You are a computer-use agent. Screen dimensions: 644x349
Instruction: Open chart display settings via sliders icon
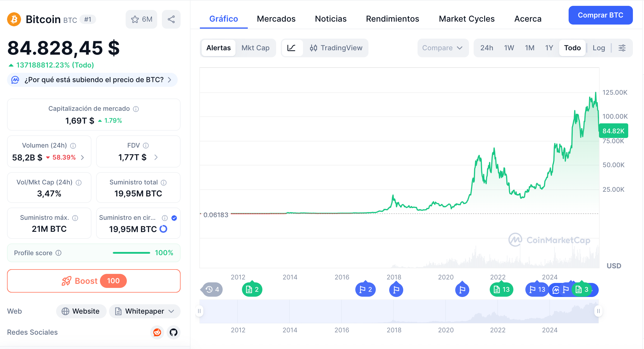tap(622, 48)
